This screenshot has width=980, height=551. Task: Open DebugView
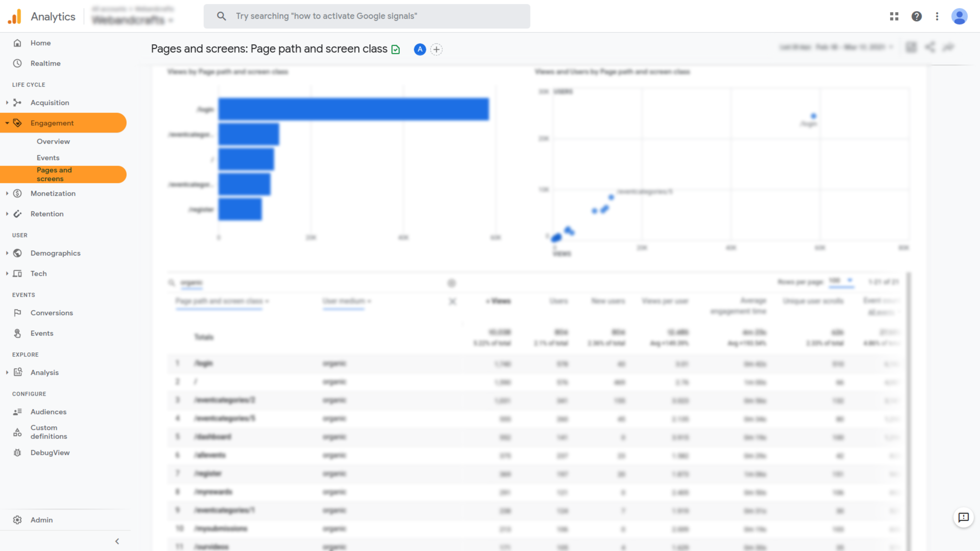(x=50, y=453)
